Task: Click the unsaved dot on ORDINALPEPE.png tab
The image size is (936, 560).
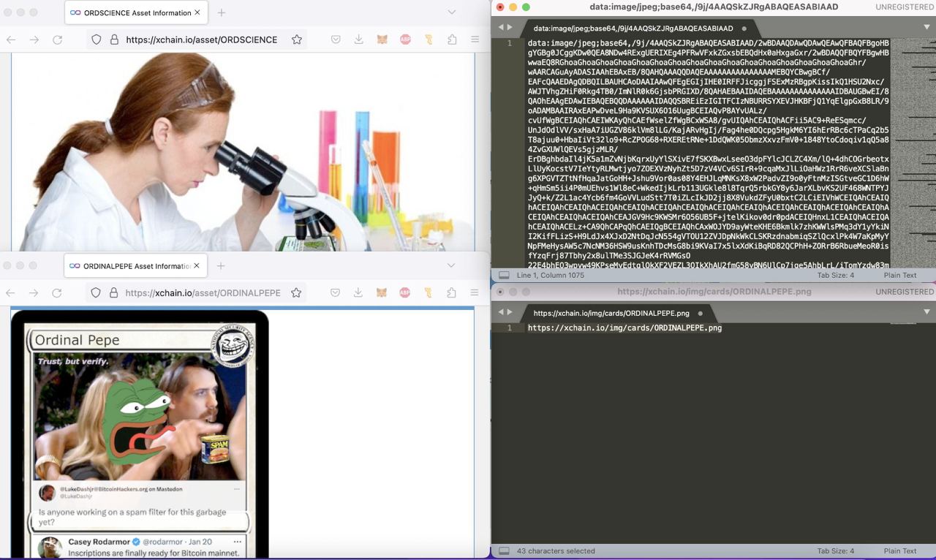Action: pos(701,314)
